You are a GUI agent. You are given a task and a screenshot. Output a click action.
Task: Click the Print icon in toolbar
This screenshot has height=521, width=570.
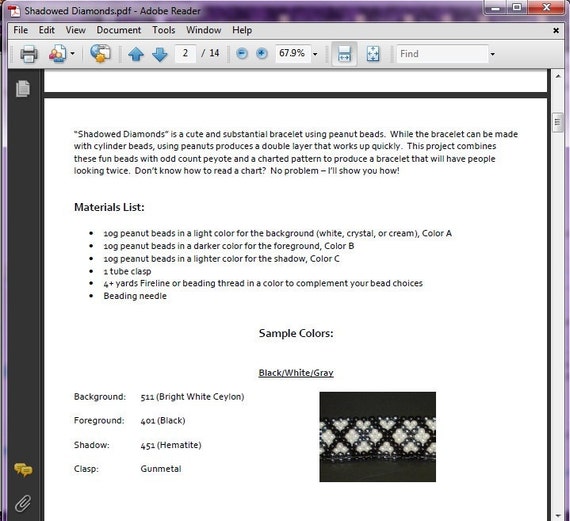(x=29, y=54)
